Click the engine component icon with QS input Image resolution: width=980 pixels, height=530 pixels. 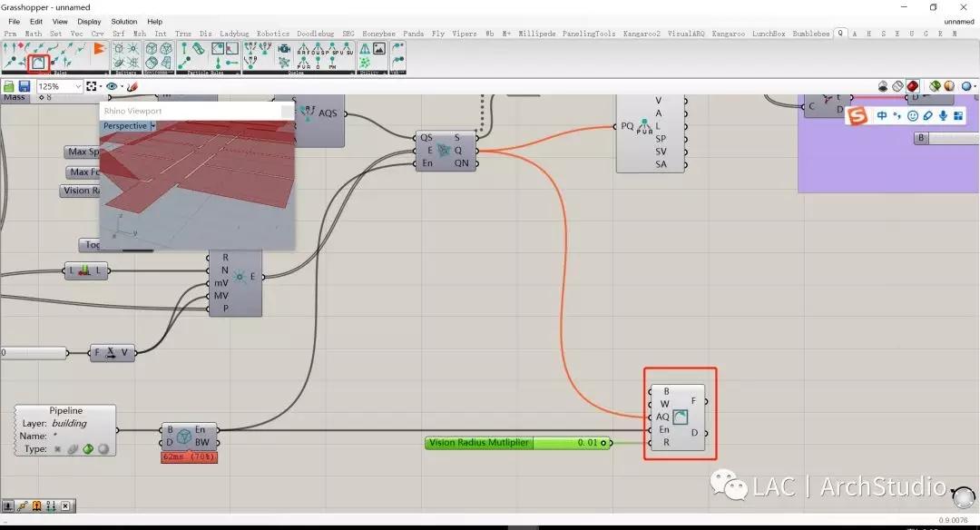click(x=444, y=150)
